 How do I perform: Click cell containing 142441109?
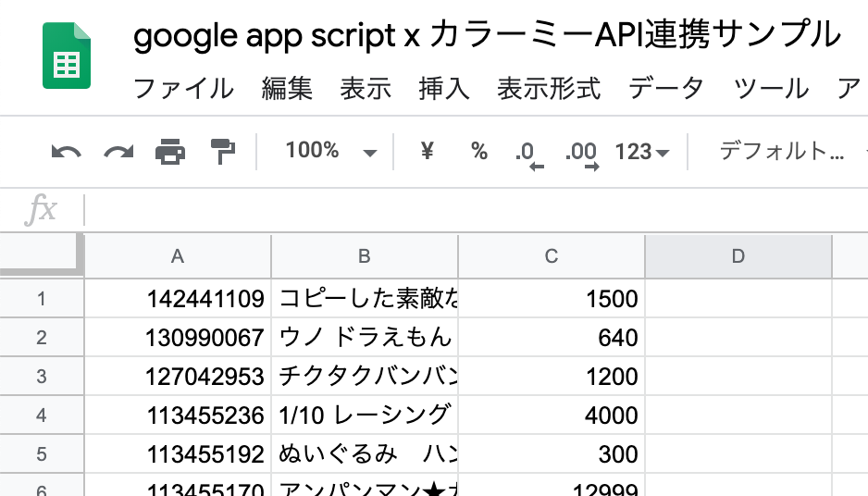[x=178, y=298]
